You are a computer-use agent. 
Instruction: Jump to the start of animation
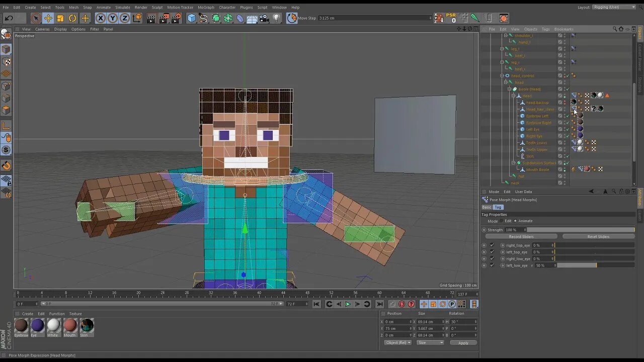coord(316,304)
